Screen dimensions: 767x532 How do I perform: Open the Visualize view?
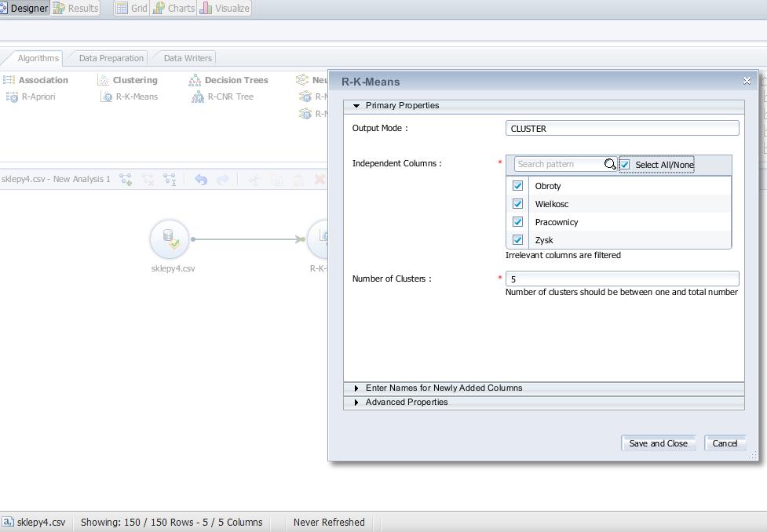(x=225, y=9)
